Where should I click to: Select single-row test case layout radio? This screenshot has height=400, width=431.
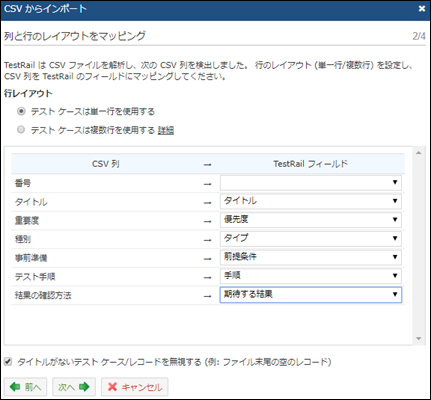pyautogui.click(x=21, y=111)
